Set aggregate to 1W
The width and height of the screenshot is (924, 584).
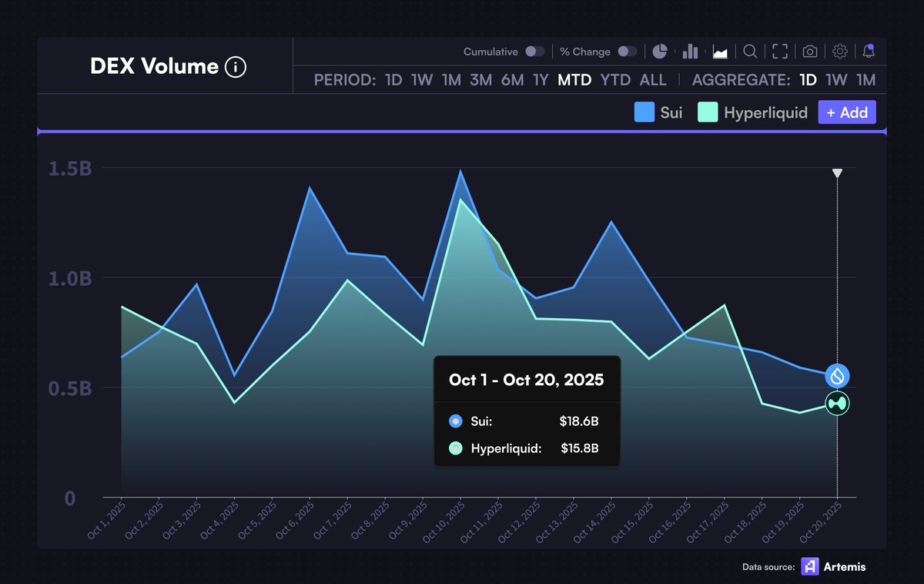(837, 79)
